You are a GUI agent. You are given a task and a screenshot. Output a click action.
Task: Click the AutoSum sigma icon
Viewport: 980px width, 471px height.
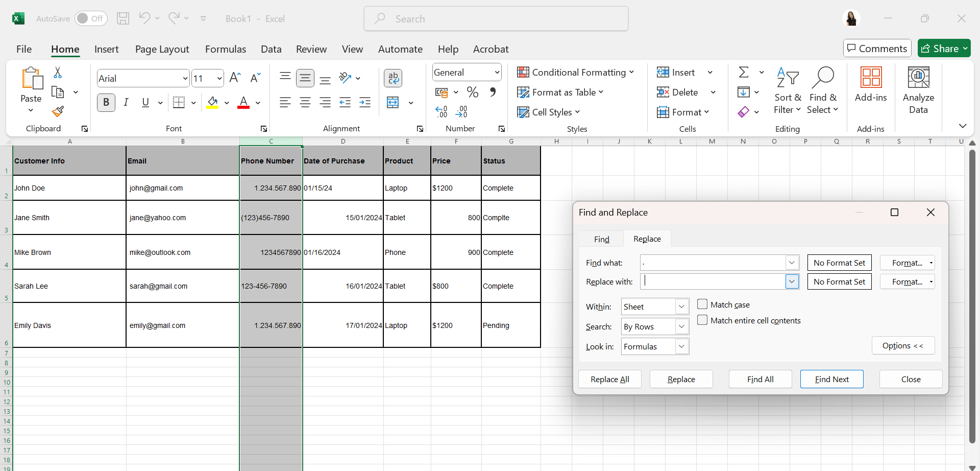744,73
